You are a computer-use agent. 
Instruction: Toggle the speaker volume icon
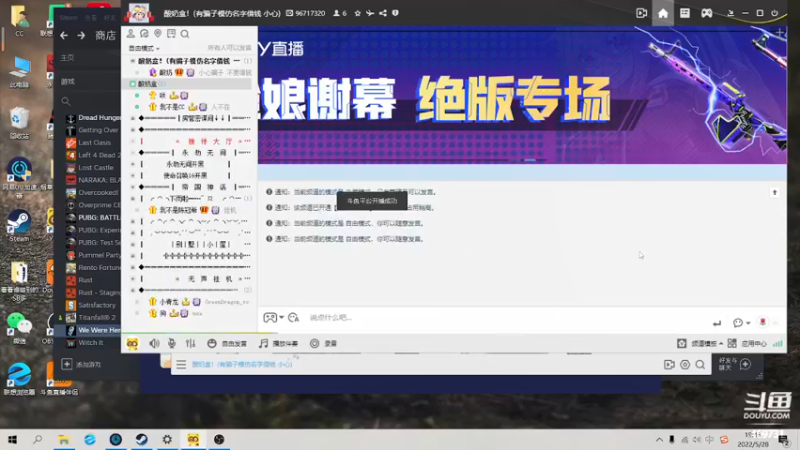click(154, 343)
